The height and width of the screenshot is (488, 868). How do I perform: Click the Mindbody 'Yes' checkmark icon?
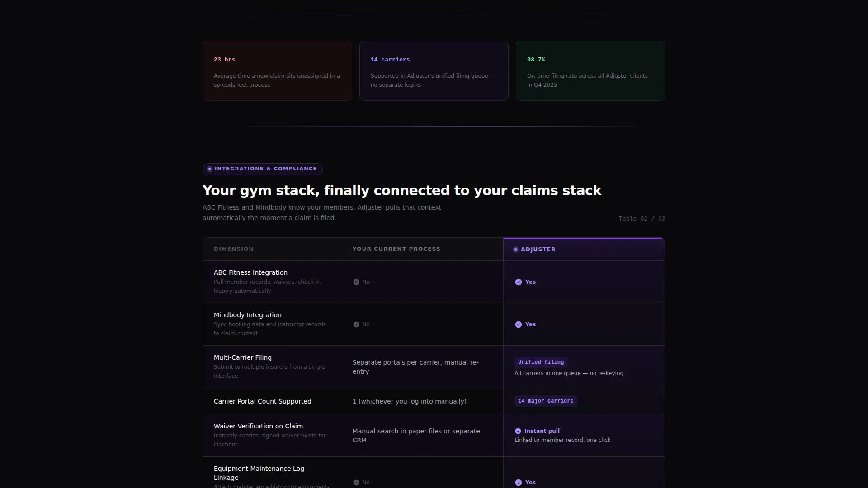pos(519,324)
